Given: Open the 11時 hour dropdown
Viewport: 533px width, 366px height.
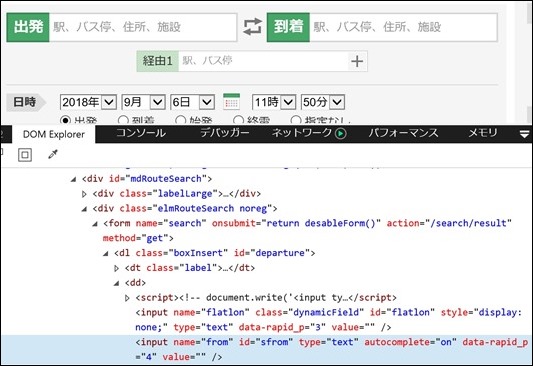Looking at the screenshot, I should click(274, 102).
